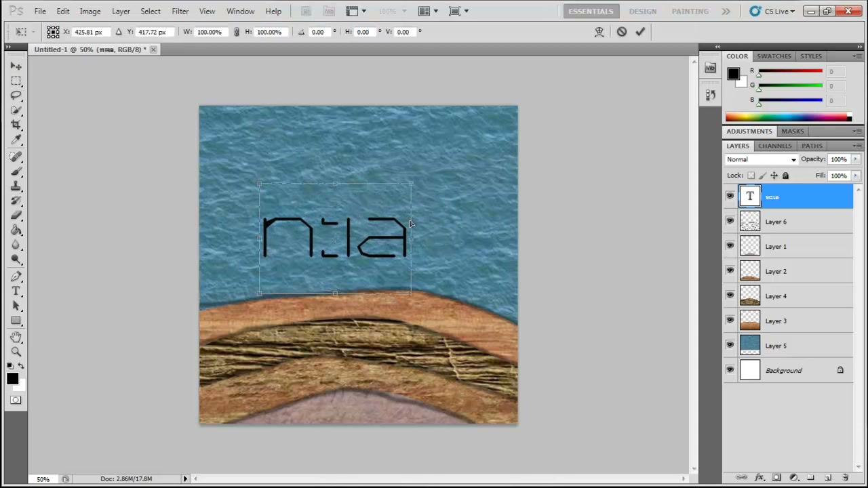Open the File menu
This screenshot has width=868, height=488.
pyautogui.click(x=40, y=12)
